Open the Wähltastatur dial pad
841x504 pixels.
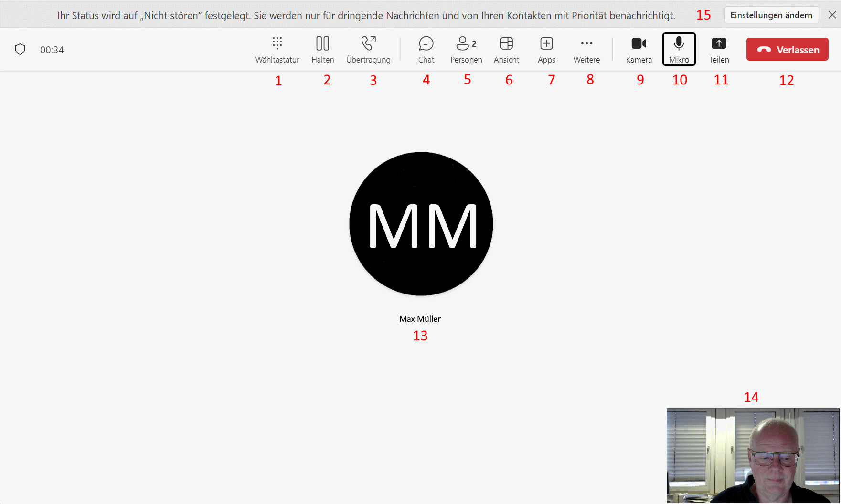coord(277,49)
